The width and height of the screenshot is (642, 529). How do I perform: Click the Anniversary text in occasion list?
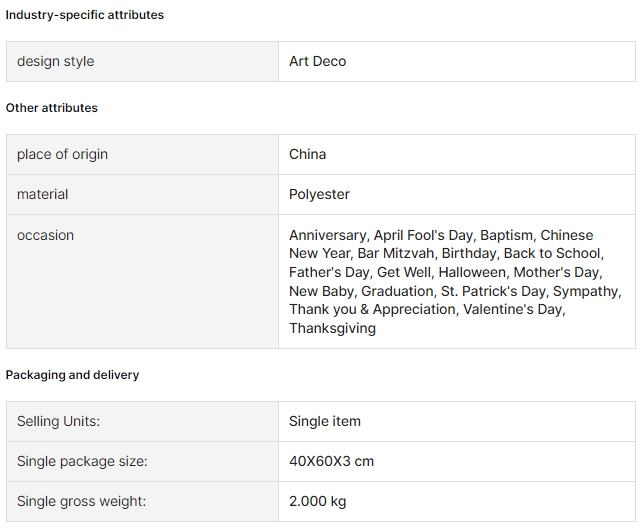coord(328,235)
